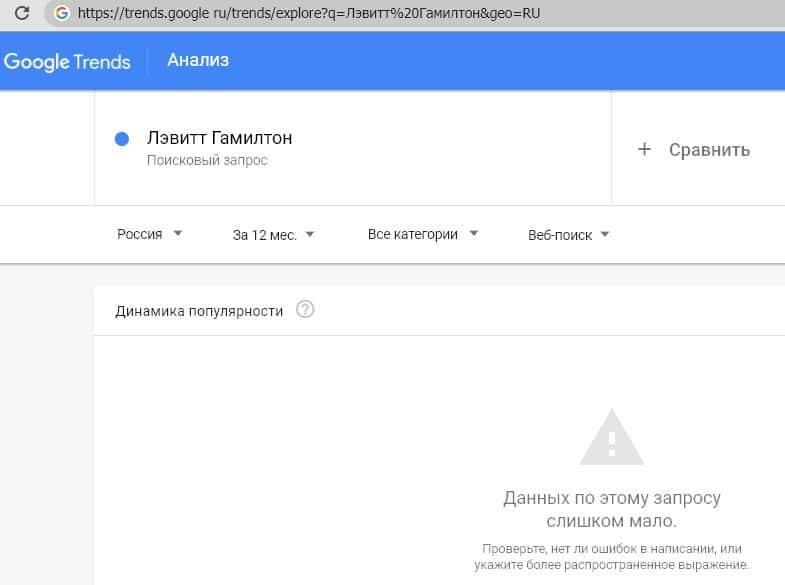Switch to the Анализ section
This screenshot has height=585, width=785.
(198, 60)
